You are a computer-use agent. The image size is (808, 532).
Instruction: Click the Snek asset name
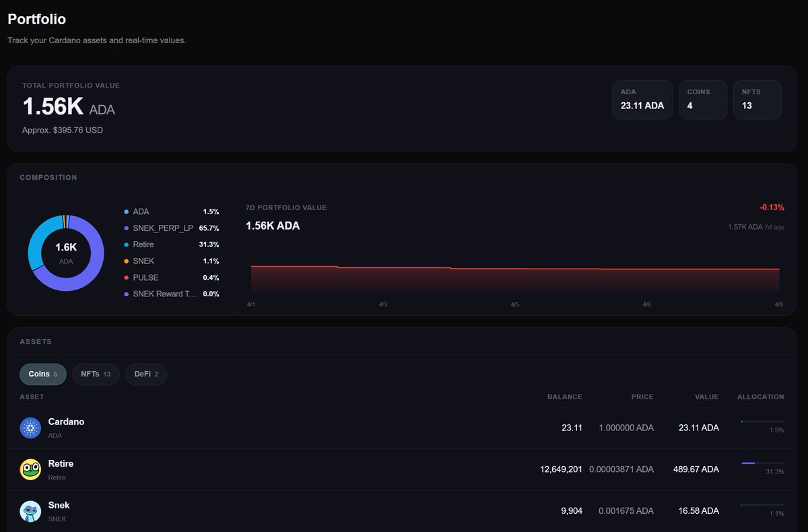59,505
